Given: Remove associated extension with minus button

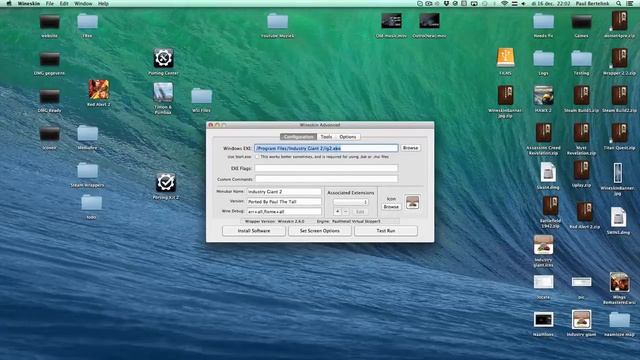Looking at the screenshot, I should (x=346, y=211).
